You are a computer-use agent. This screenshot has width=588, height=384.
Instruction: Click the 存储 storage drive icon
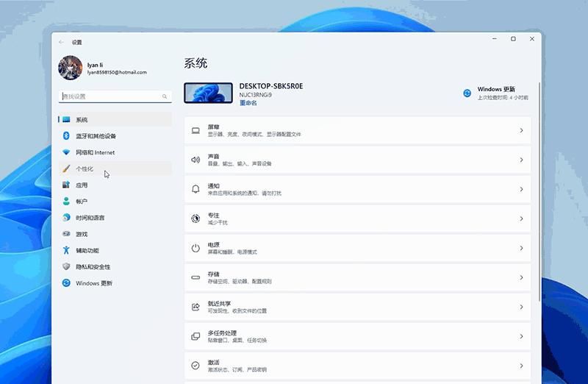tap(196, 277)
